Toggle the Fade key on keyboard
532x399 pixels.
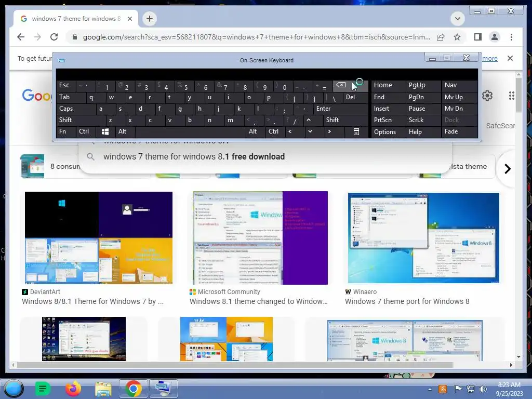coord(459,131)
